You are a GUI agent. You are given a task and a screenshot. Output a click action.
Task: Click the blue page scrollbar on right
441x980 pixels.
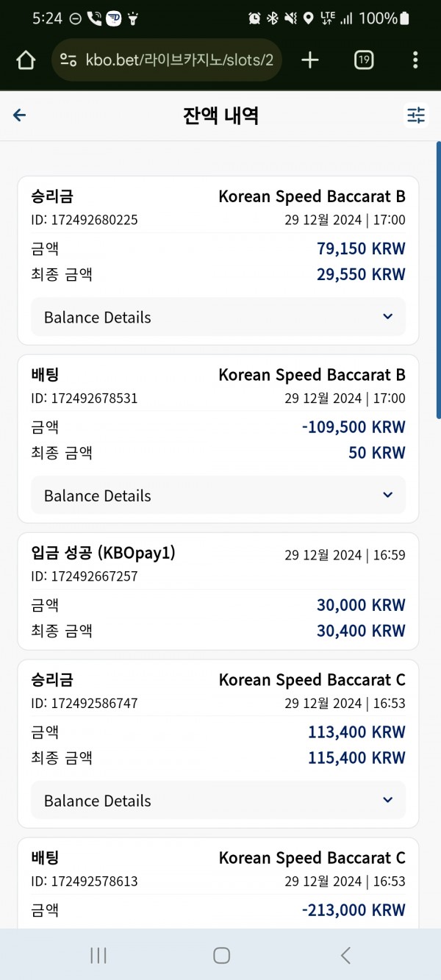(x=438, y=279)
